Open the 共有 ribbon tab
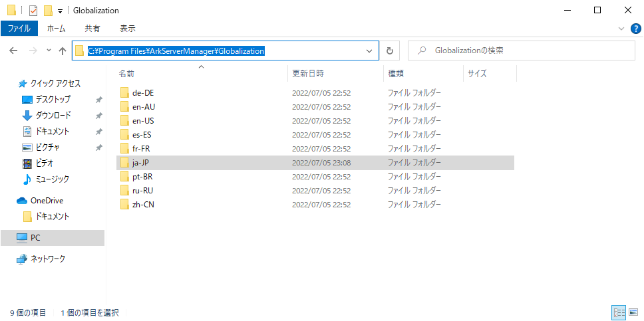Viewport: 644px width, 321px height. [92, 29]
